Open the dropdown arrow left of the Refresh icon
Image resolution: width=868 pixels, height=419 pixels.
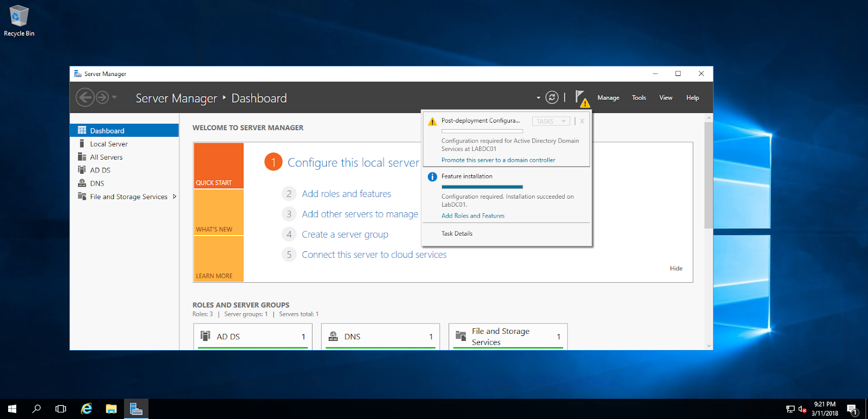(x=538, y=98)
